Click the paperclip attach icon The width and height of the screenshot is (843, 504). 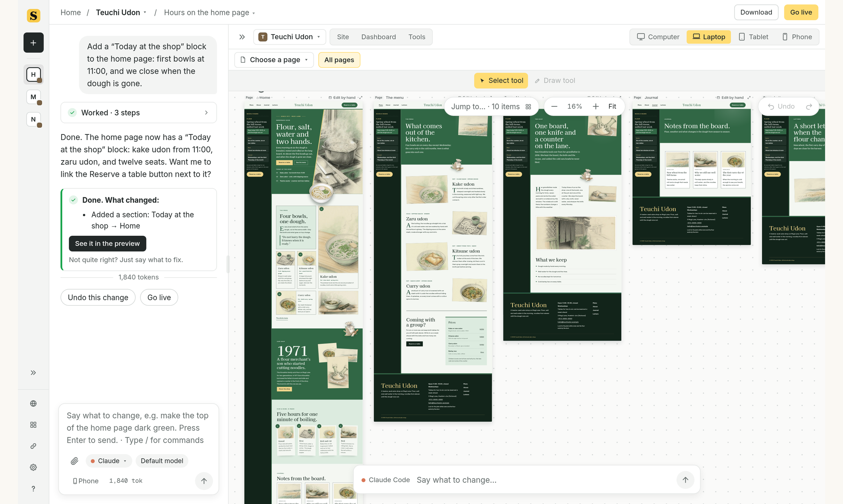tap(74, 461)
